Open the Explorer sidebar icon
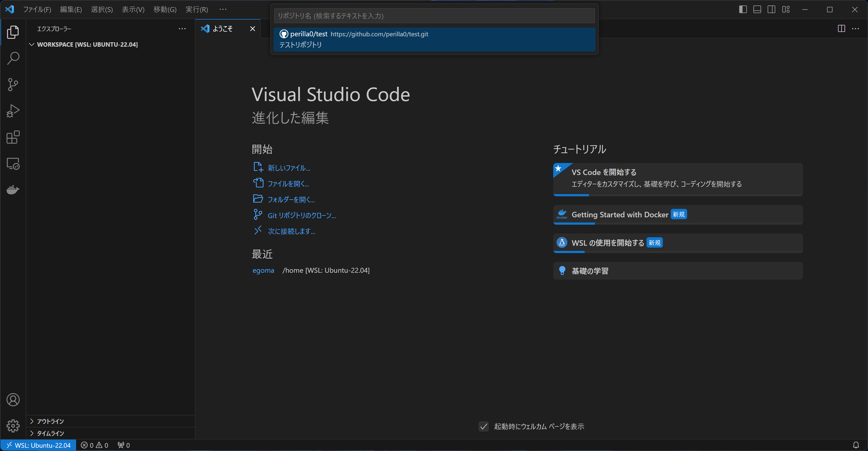The image size is (868, 451). point(13,32)
